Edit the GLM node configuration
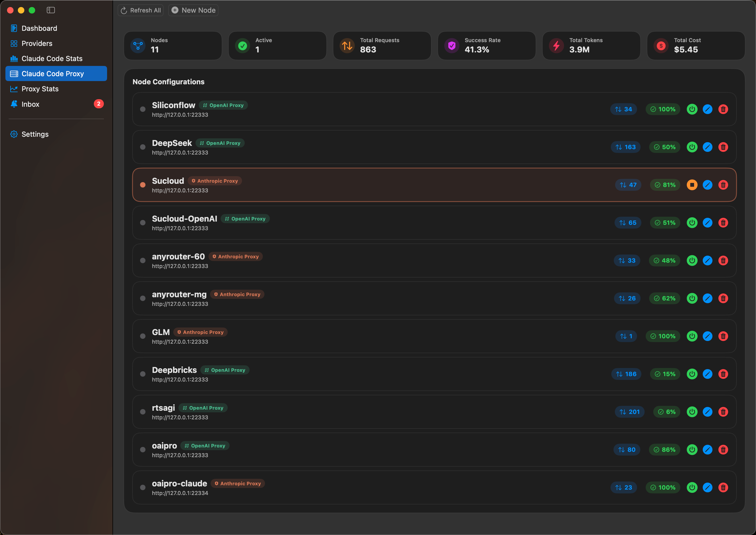The image size is (756, 535). pyautogui.click(x=708, y=336)
